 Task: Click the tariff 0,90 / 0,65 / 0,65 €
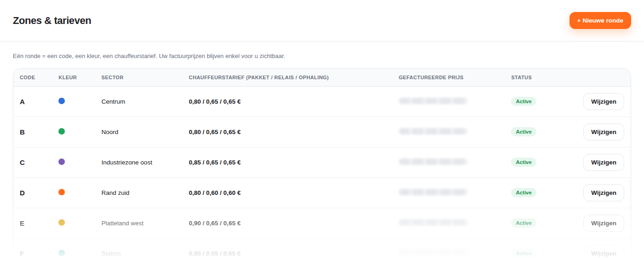click(215, 223)
